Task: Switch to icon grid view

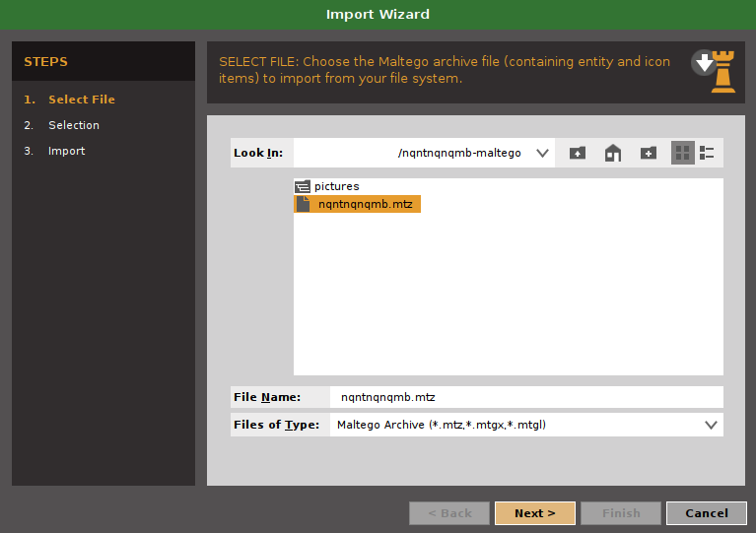Action: point(683,153)
